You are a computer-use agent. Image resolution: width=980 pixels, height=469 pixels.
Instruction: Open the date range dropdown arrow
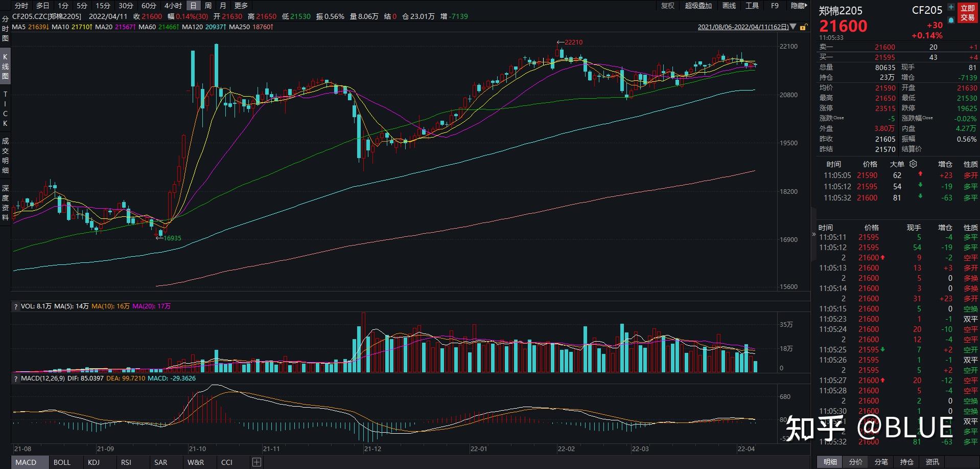click(x=793, y=27)
